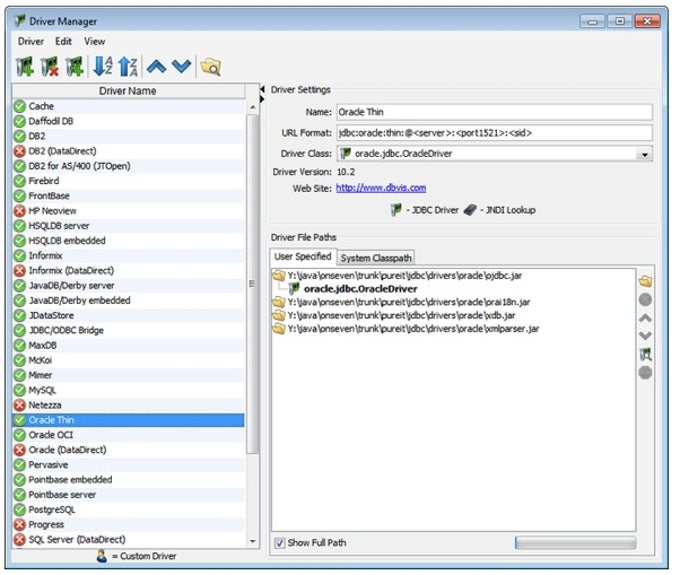680x575 pixels.
Task: Click the open folder icon beside file paths
Action: tap(645, 281)
